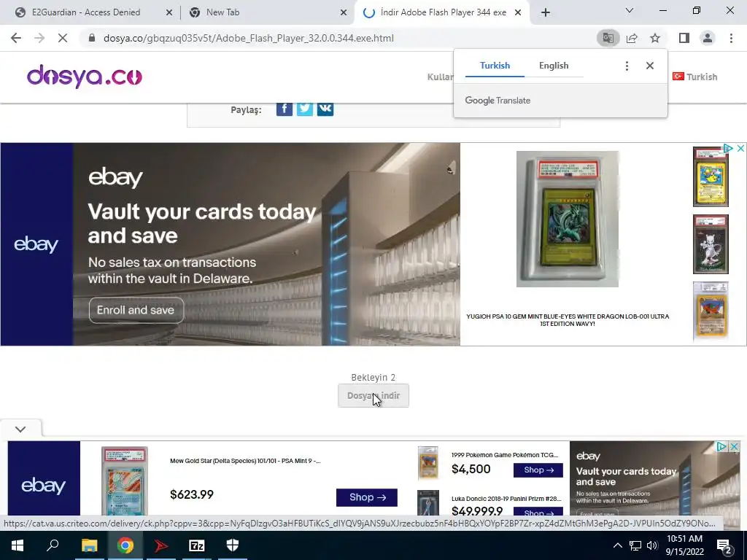747x560 pixels.
Task: Click Enroll and save on eBay ad
Action: [x=136, y=310]
